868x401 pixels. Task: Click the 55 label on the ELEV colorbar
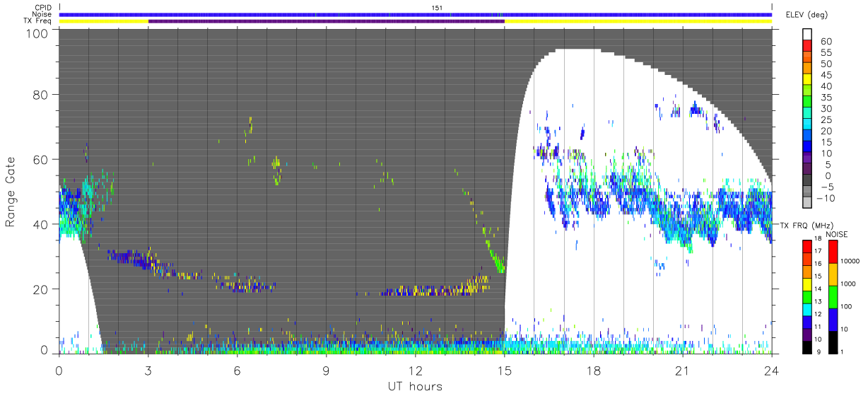pyautogui.click(x=825, y=52)
